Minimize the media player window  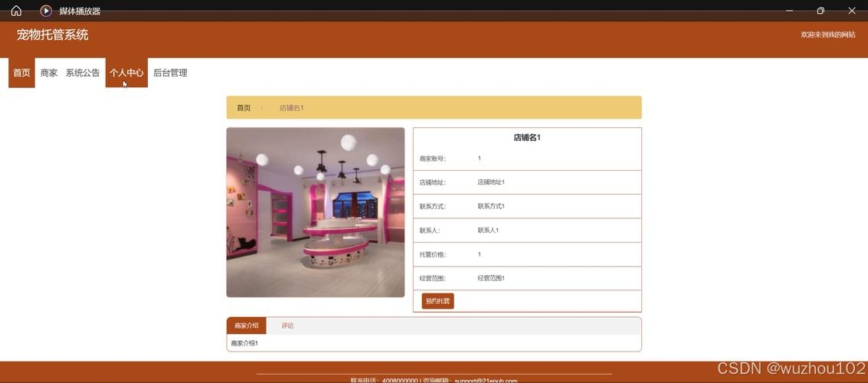790,11
